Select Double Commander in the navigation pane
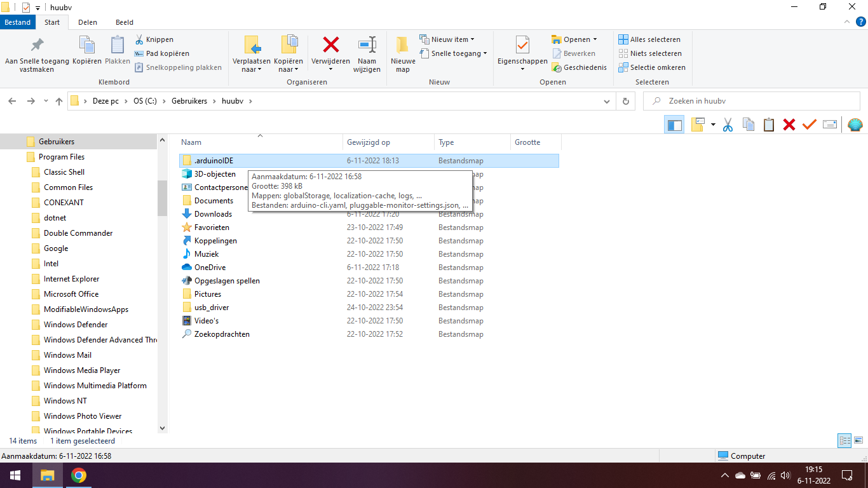This screenshot has width=868, height=488. click(78, 233)
